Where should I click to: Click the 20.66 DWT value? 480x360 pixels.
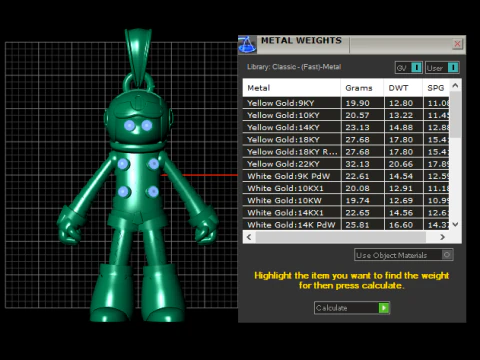coord(401,164)
